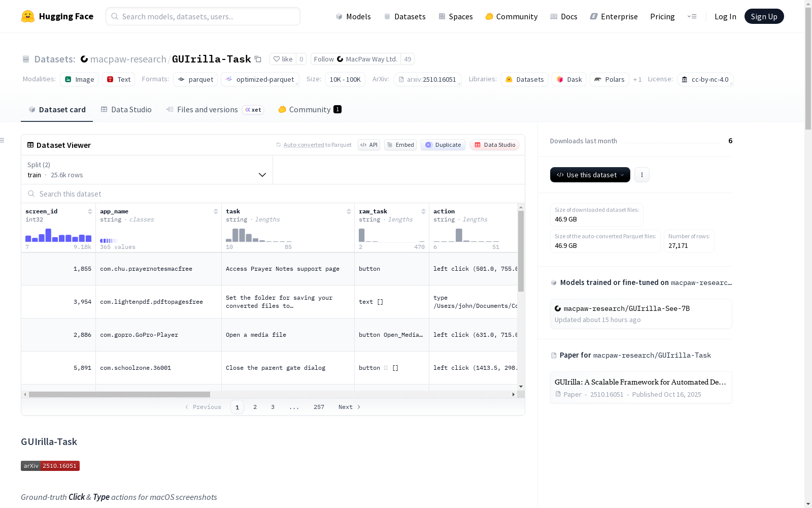This screenshot has height=508, width=812.
Task: Expand the +1 additional libraries
Action: pos(637,79)
